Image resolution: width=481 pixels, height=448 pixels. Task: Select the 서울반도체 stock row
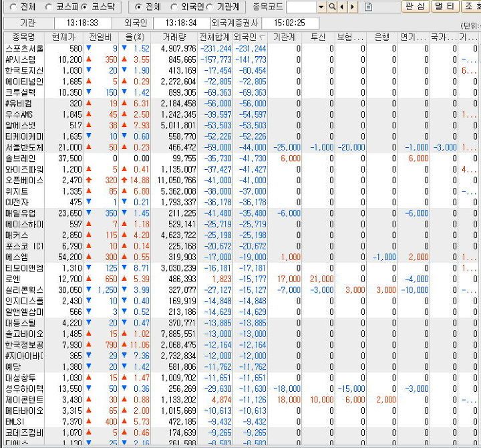(240, 147)
